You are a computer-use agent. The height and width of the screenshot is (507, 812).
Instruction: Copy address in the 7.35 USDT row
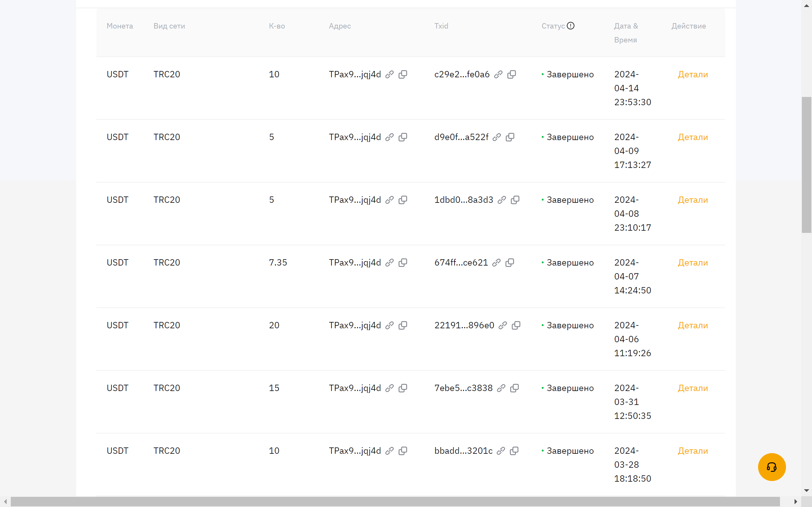click(403, 263)
